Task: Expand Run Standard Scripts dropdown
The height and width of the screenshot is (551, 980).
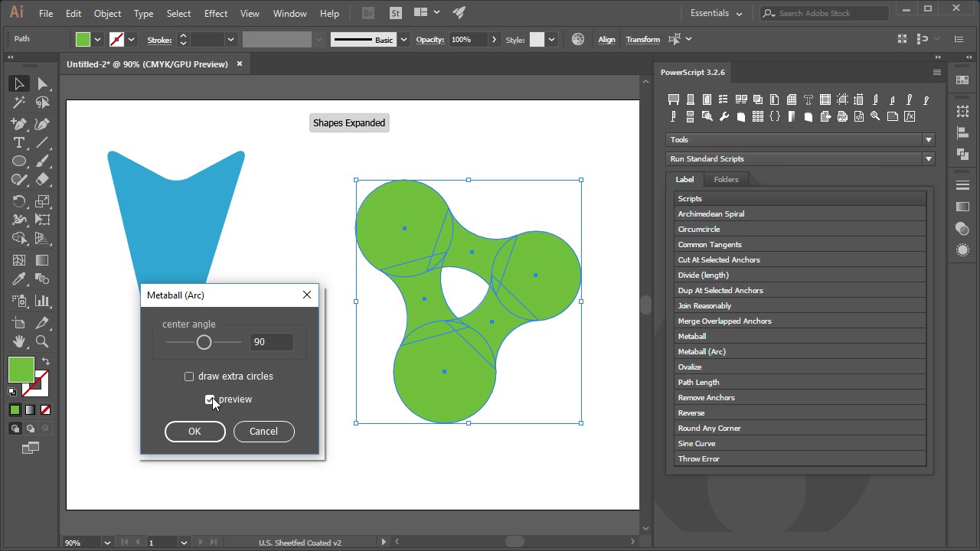Action: point(928,159)
